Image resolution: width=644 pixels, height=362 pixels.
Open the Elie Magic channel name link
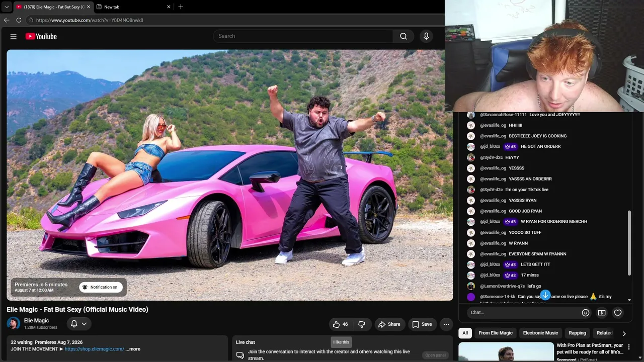coord(37,321)
